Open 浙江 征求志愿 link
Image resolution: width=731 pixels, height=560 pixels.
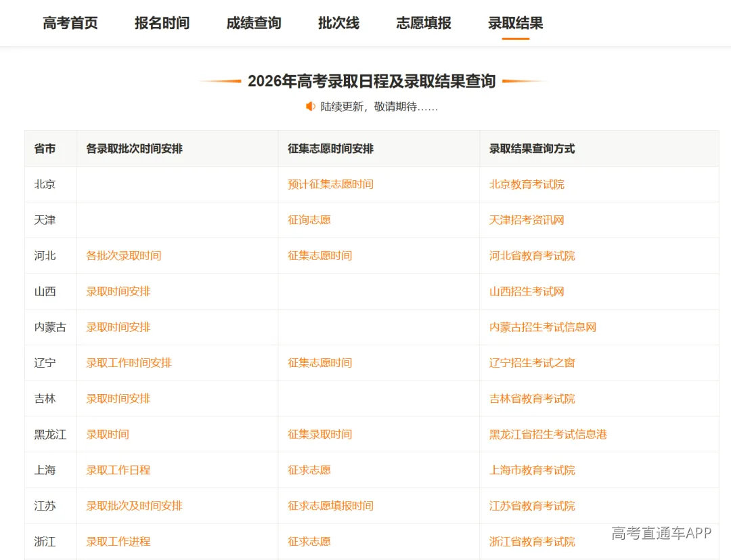click(309, 541)
